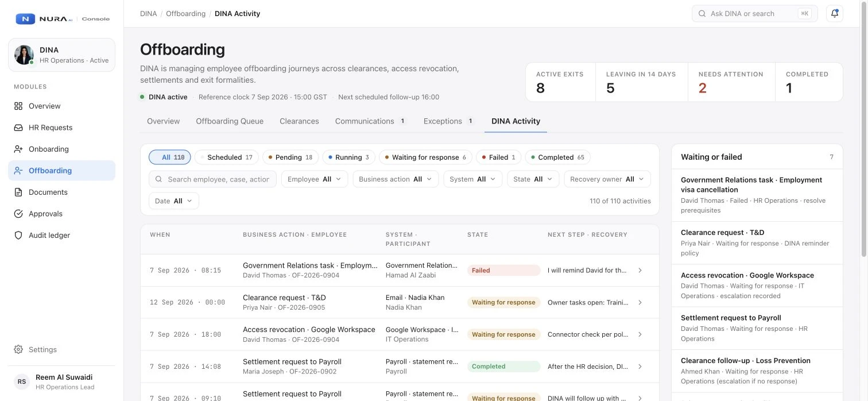Click the DINA breadcrumb link

coord(148,14)
